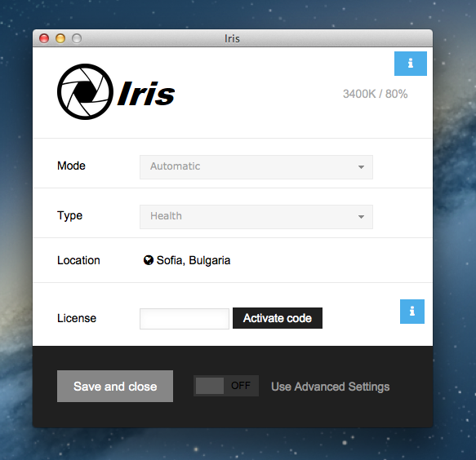This screenshot has height=460, width=476.
Task: Click the Mode dropdown arrow
Action: click(361, 167)
